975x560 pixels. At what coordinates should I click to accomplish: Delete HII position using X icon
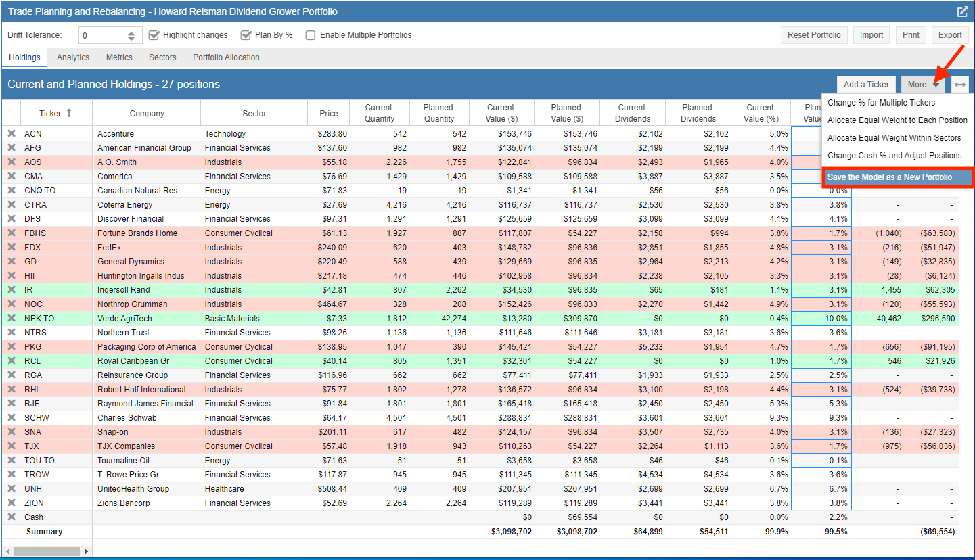tap(11, 276)
